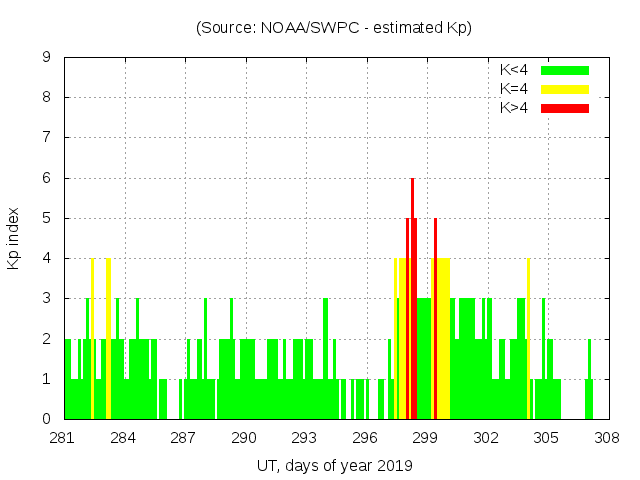Viewport: 640px width, 480px height.
Task: Click the y-axis tick label 9
Action: [x=47, y=58]
